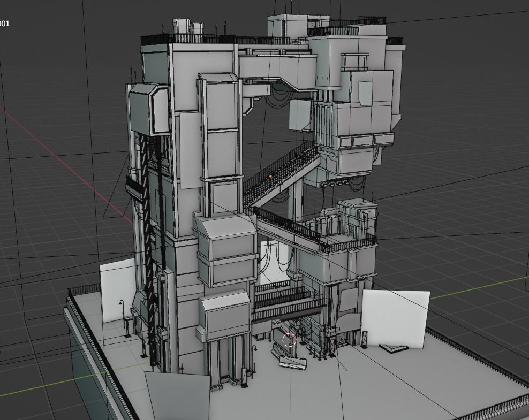Select the fallen slab near the 3D cursor
This screenshot has width=529, height=420.
coord(292,363)
